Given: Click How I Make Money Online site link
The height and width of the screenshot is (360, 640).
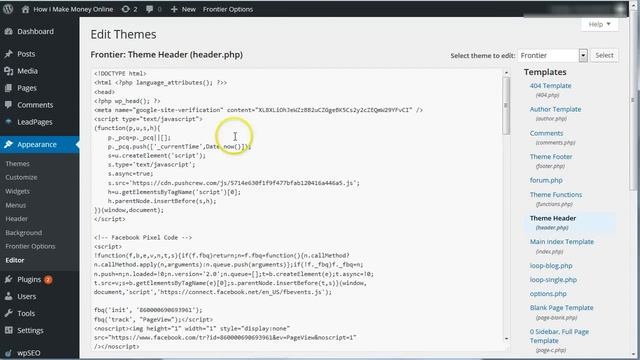Looking at the screenshot, I should [73, 9].
